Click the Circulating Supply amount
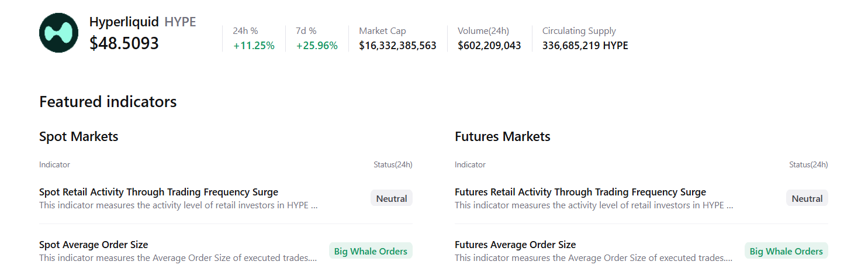Screen dimensions: 868x275 click(585, 46)
